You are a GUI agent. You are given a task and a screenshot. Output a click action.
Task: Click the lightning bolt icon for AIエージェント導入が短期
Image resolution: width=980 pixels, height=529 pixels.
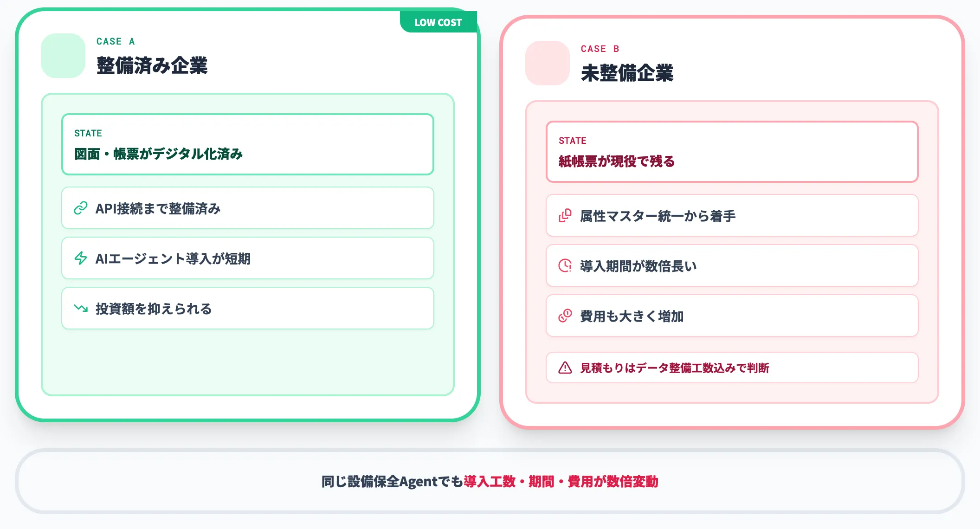coord(81,258)
